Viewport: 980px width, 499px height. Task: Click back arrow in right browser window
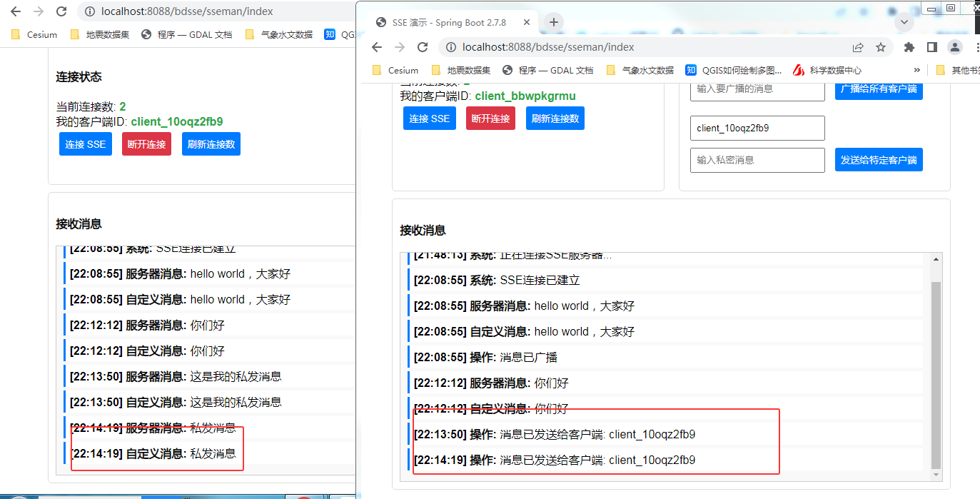(x=377, y=47)
